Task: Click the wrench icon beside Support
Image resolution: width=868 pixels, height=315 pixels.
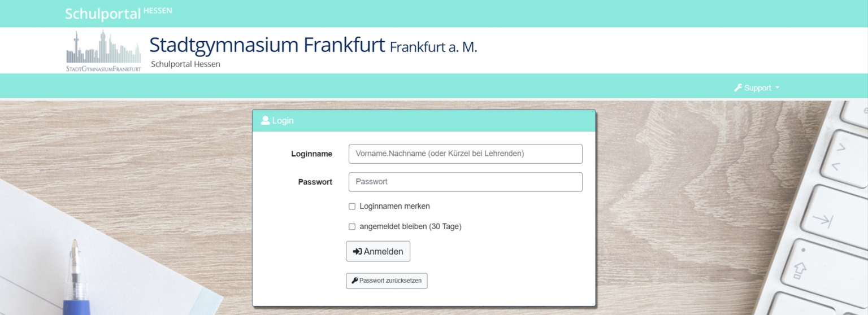Action: tap(737, 88)
